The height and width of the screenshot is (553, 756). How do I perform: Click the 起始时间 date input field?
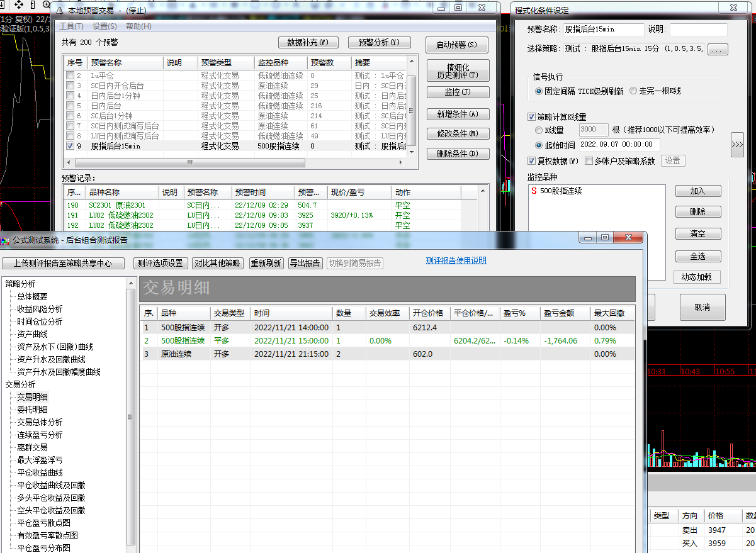pos(619,145)
